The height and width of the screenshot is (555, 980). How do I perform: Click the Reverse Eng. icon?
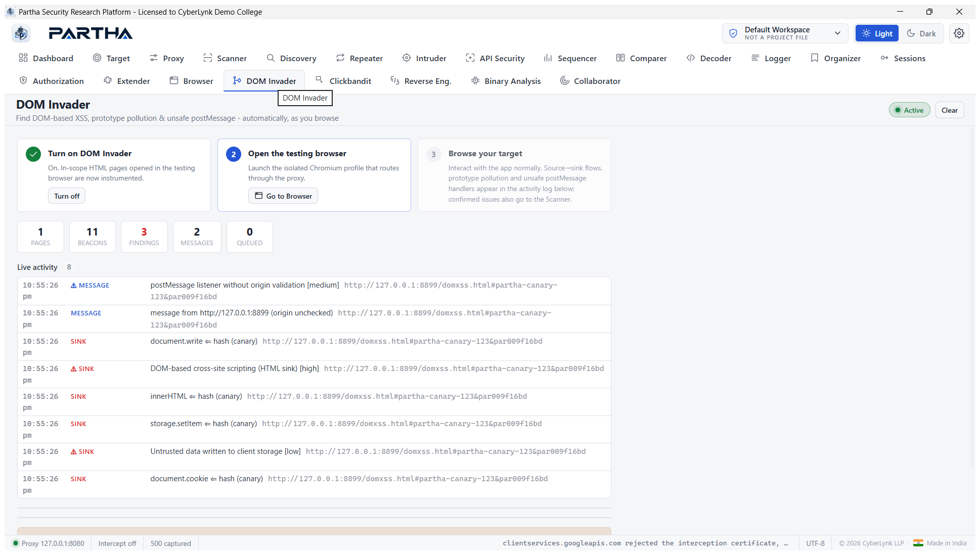(395, 81)
